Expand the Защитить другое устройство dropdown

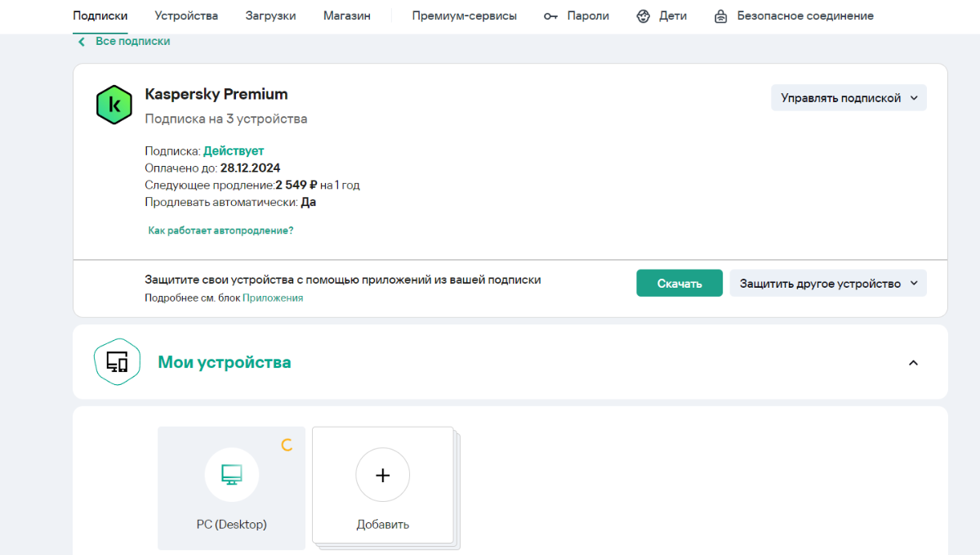[828, 284]
